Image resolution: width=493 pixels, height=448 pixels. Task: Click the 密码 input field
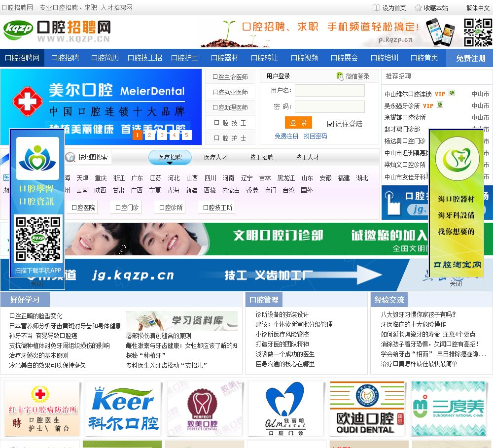[329, 106]
